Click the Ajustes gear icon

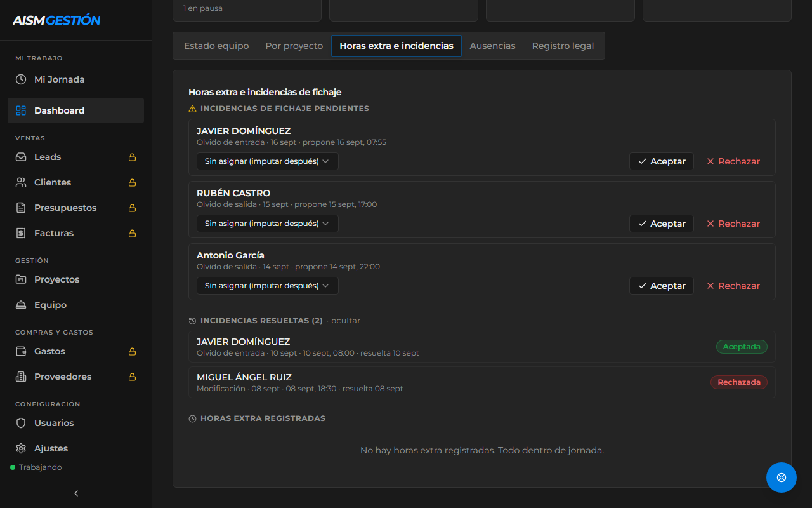[x=21, y=448]
